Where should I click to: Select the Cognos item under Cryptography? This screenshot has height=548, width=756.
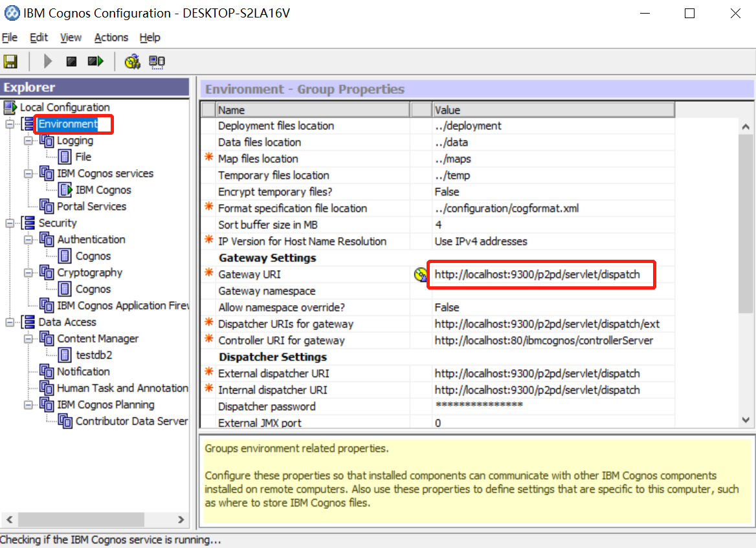pyautogui.click(x=93, y=289)
